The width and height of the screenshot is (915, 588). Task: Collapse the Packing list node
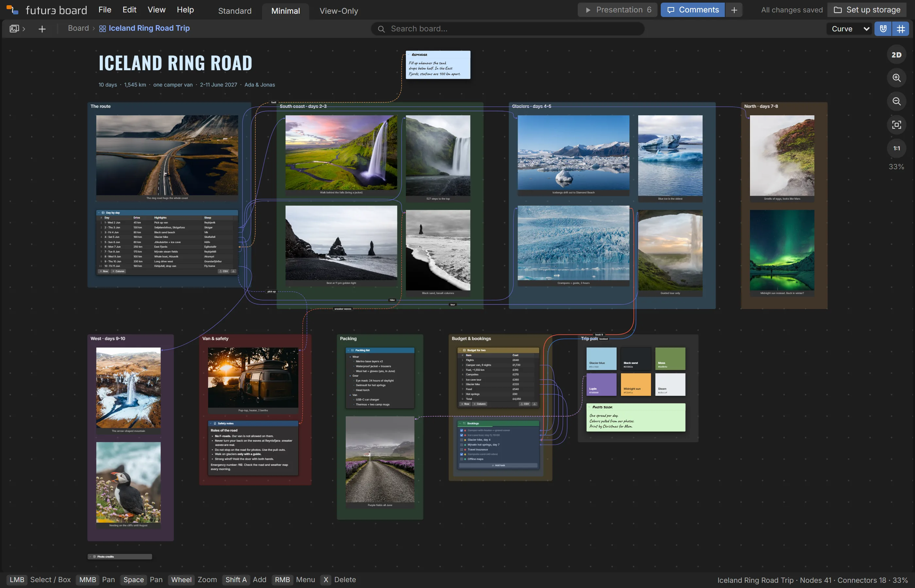coord(348,350)
